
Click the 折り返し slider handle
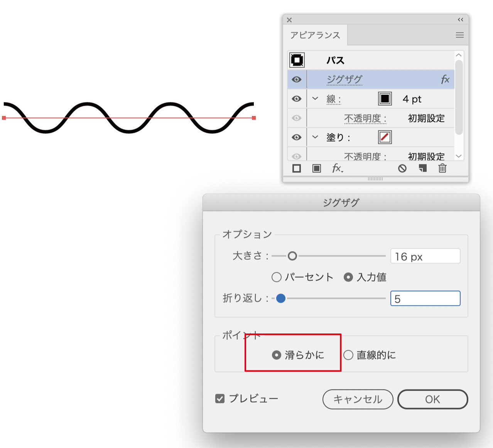tap(281, 298)
